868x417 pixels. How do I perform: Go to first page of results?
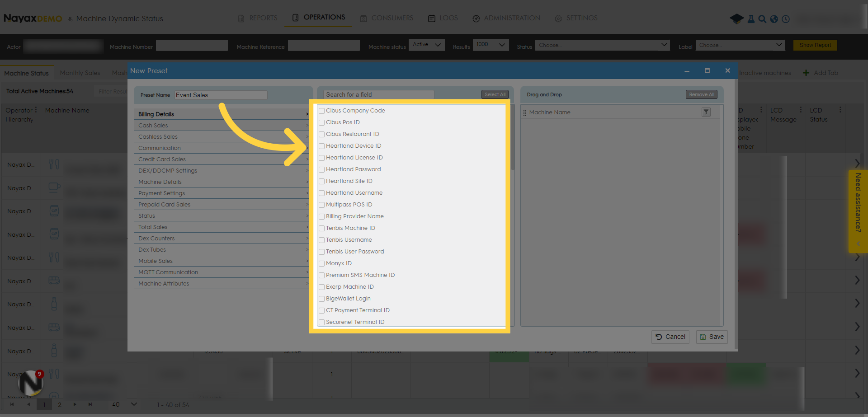click(12, 404)
